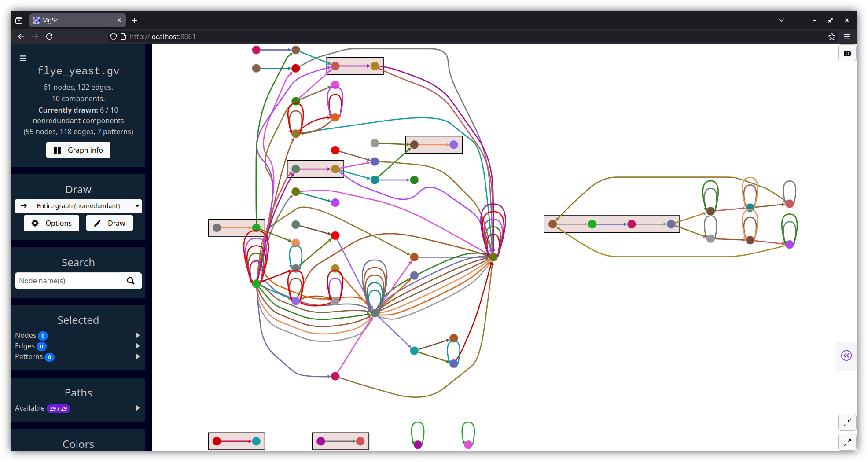
Task: Click the '61 nodes, 122 edges.' summary text
Action: (78, 87)
